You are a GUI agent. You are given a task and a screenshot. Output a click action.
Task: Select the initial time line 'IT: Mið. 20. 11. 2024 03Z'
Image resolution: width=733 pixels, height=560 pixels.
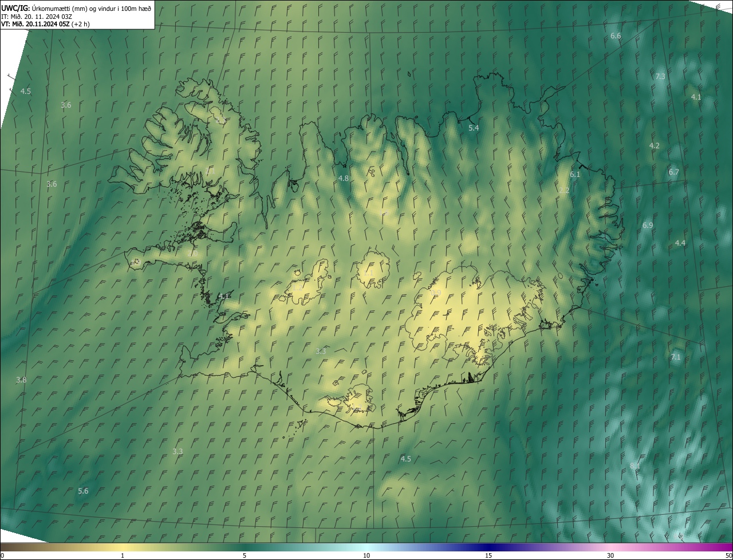pyautogui.click(x=37, y=16)
